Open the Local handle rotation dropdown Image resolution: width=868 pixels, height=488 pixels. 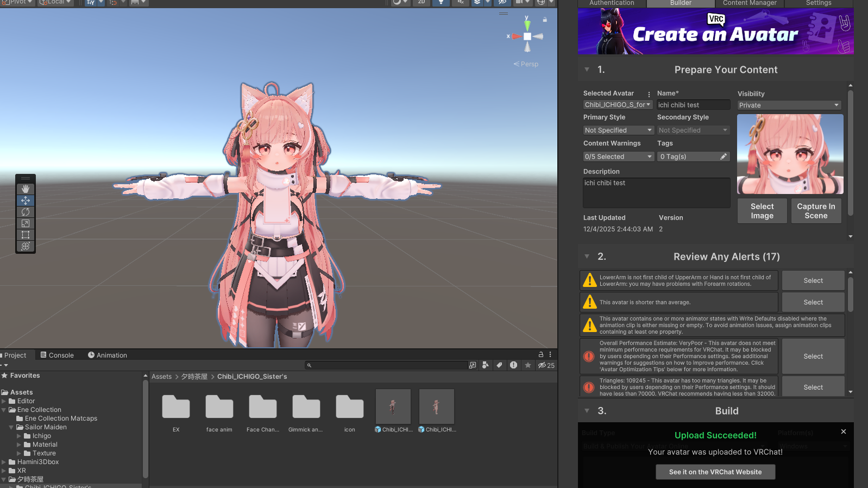tap(56, 2)
